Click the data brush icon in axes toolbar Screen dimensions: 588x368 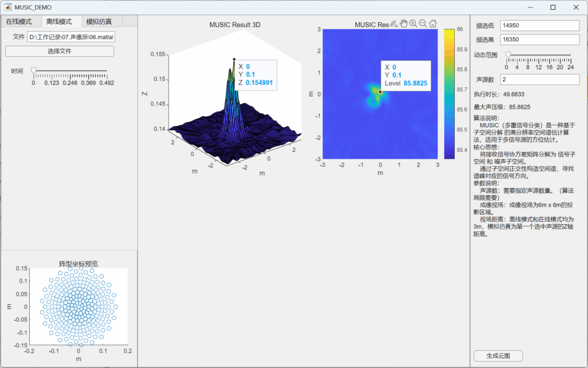tap(393, 24)
